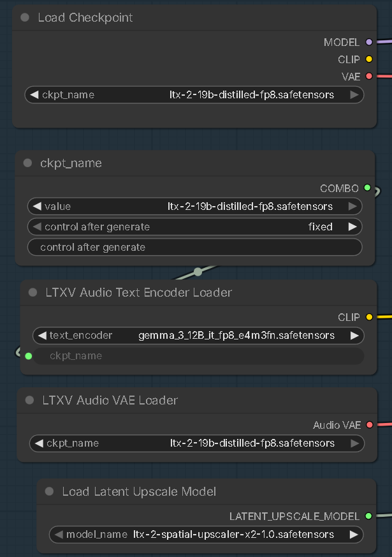
Task: Click the green ckpt_name input dot on Text Encoder Loader
Action: click(x=29, y=356)
